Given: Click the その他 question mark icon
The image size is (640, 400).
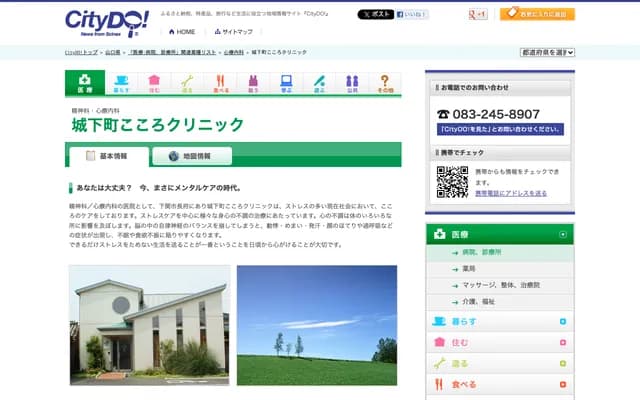Looking at the screenshot, I should coord(384,83).
